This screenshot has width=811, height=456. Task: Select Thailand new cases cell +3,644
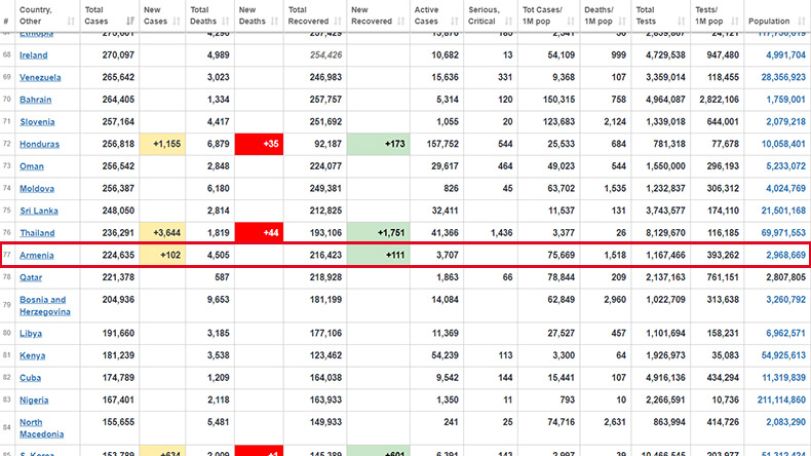(x=162, y=233)
